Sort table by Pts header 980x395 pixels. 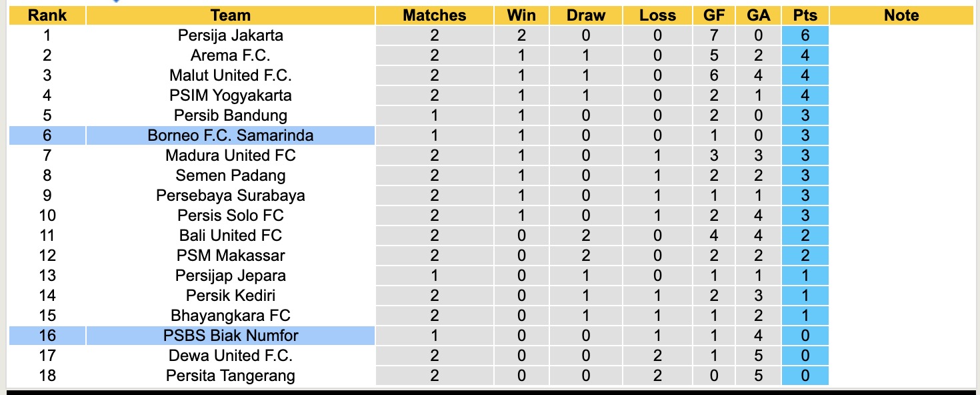point(805,15)
